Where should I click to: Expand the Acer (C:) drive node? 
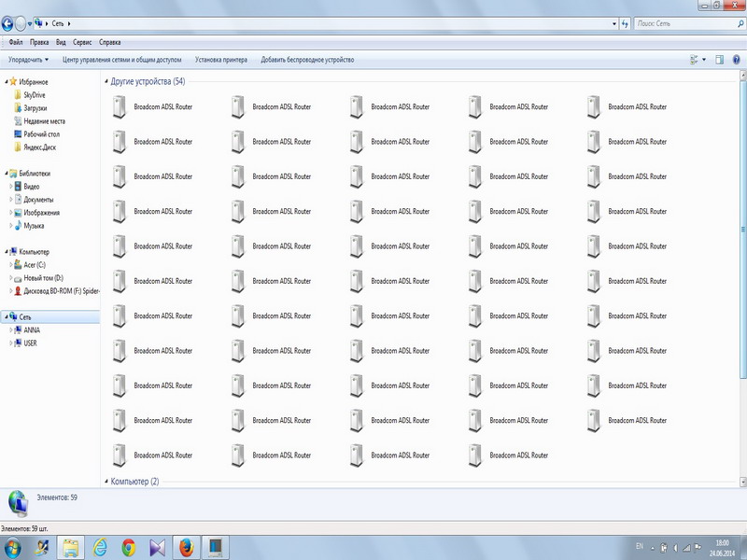(11, 265)
